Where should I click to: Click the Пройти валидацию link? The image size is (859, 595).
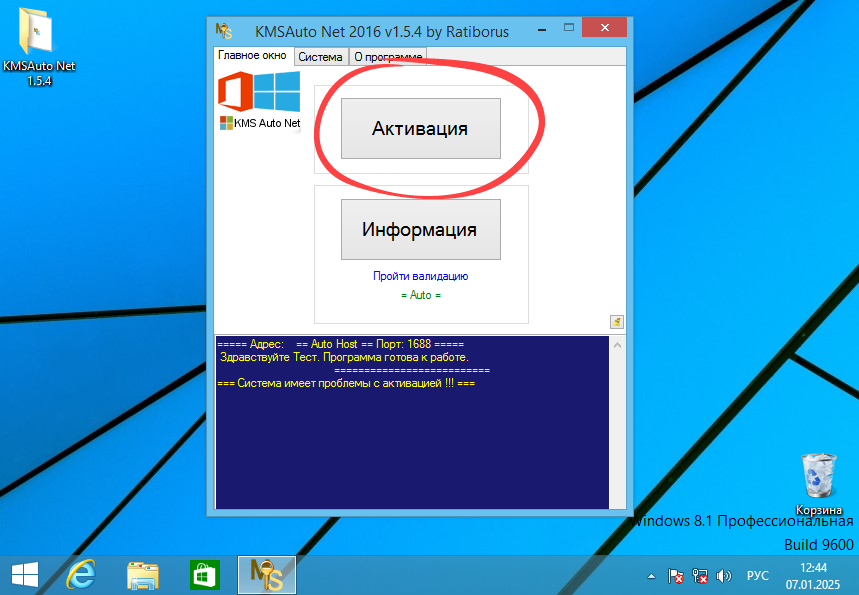click(x=420, y=276)
